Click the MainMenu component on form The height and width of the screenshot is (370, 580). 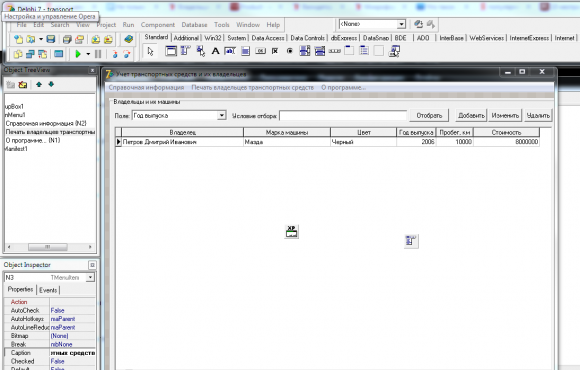click(x=411, y=242)
